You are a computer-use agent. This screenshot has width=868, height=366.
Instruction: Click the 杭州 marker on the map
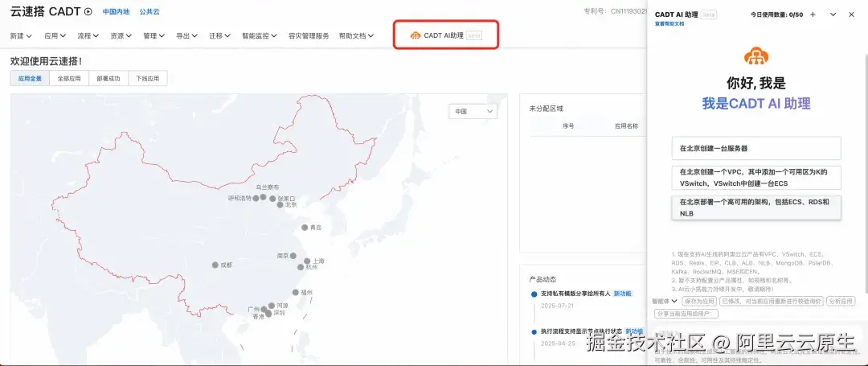301,267
